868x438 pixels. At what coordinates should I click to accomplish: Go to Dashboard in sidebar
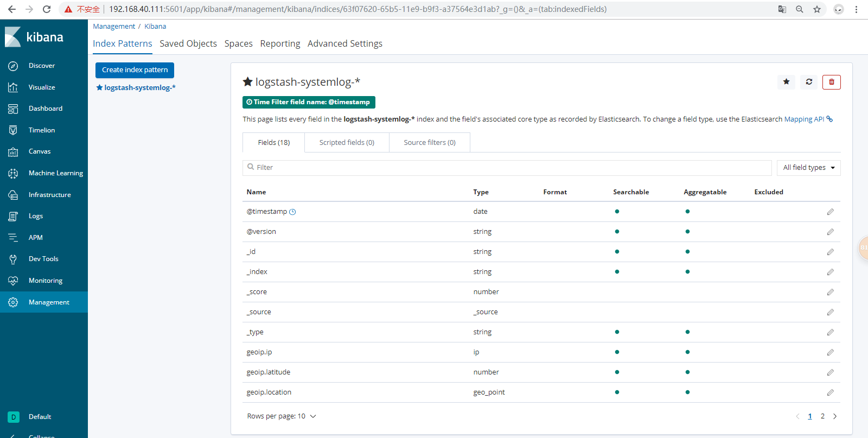pos(46,109)
